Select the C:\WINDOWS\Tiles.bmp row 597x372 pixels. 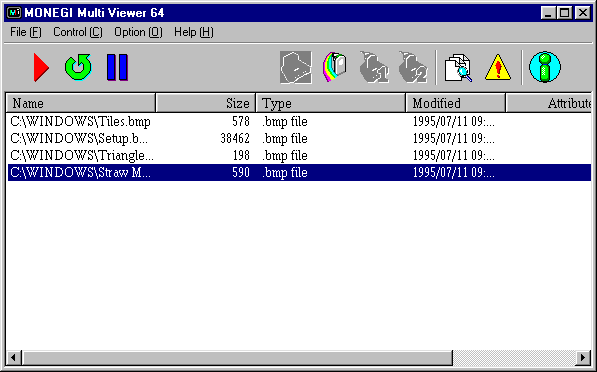[299, 121]
